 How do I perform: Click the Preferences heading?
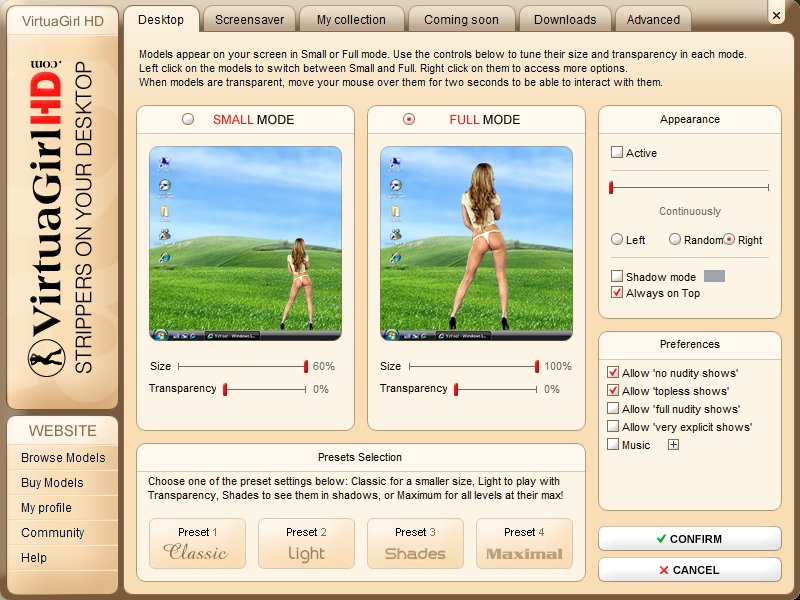click(690, 344)
